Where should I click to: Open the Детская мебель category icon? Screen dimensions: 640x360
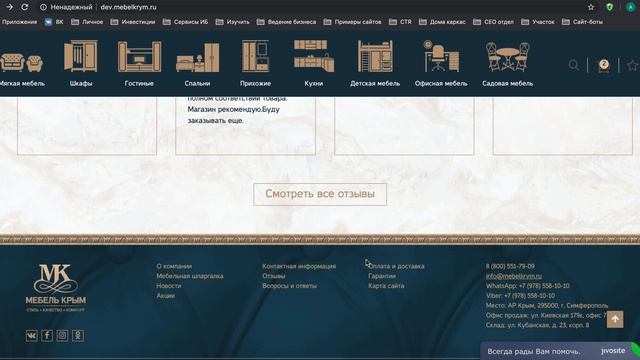pyautogui.click(x=375, y=56)
